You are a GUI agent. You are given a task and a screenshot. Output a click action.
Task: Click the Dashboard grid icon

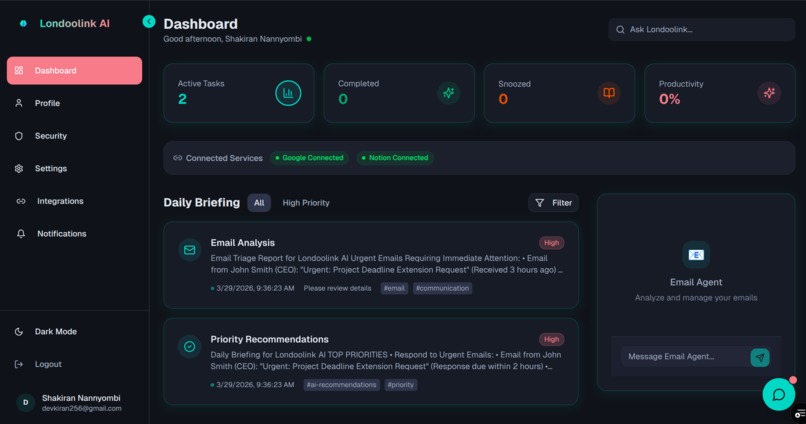(x=19, y=70)
